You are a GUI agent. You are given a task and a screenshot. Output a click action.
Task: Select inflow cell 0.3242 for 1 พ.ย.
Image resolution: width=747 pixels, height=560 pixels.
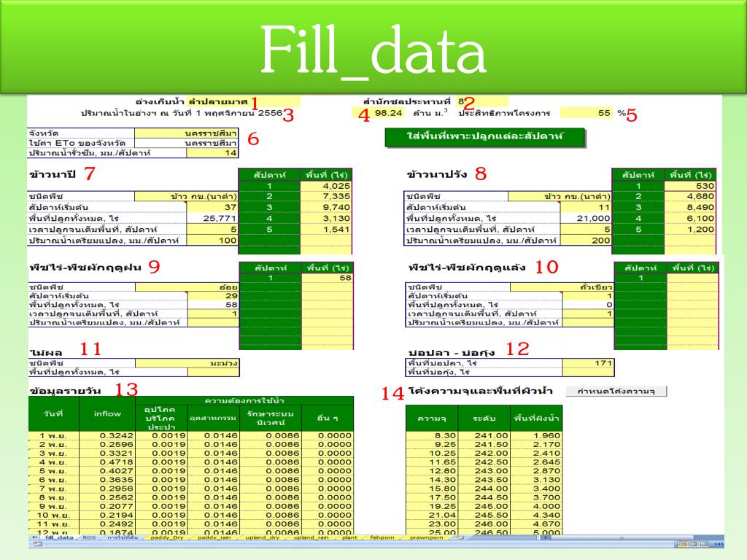click(107, 435)
